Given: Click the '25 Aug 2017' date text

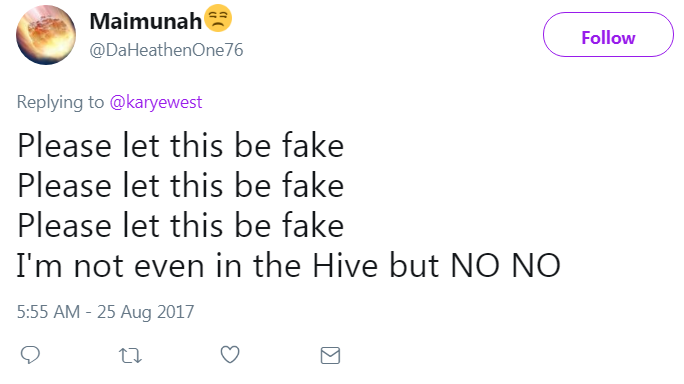Looking at the screenshot, I should pos(145,312).
